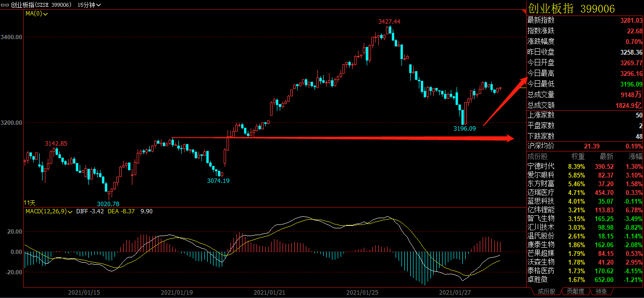
Task: Click the 创业板指 399006 panel title
Action: click(571, 8)
